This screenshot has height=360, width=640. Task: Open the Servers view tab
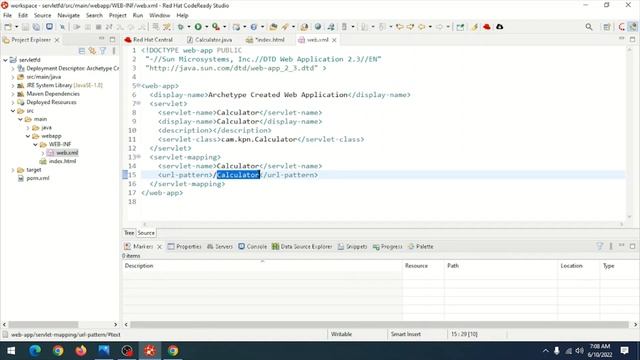click(220, 247)
